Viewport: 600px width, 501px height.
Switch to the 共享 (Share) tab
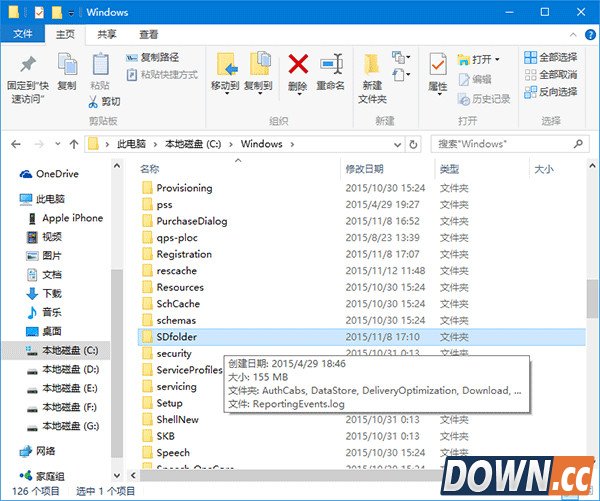click(x=106, y=34)
